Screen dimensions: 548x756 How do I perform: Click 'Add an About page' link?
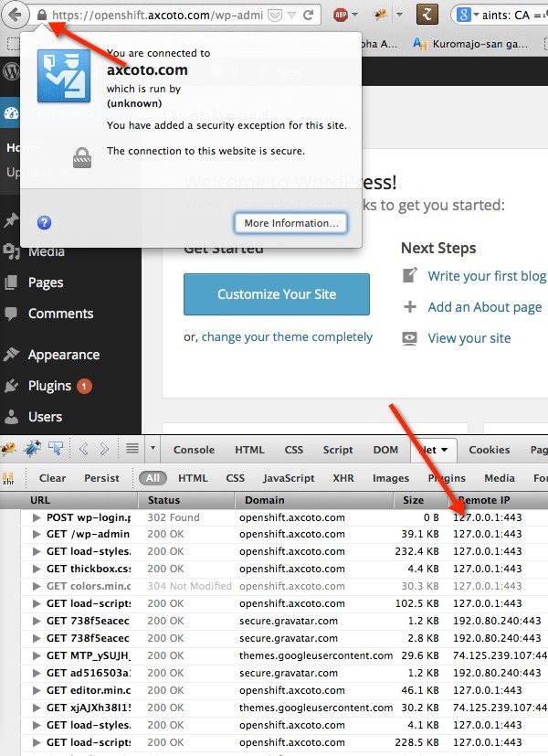(484, 307)
